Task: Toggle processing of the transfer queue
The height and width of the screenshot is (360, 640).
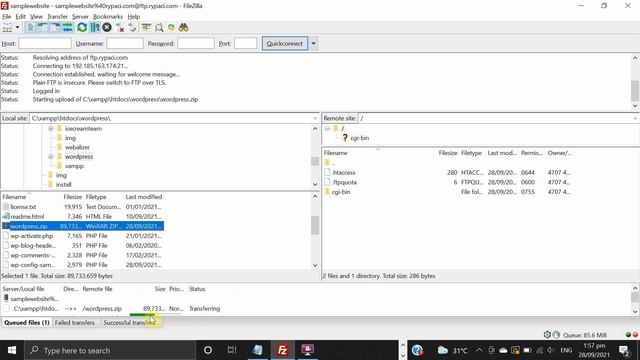Action: pyautogui.click(x=95, y=28)
